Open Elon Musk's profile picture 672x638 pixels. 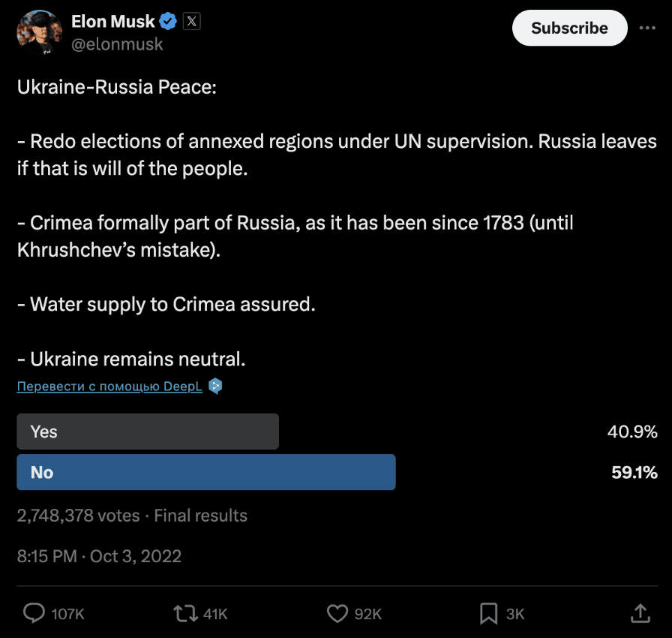40,32
